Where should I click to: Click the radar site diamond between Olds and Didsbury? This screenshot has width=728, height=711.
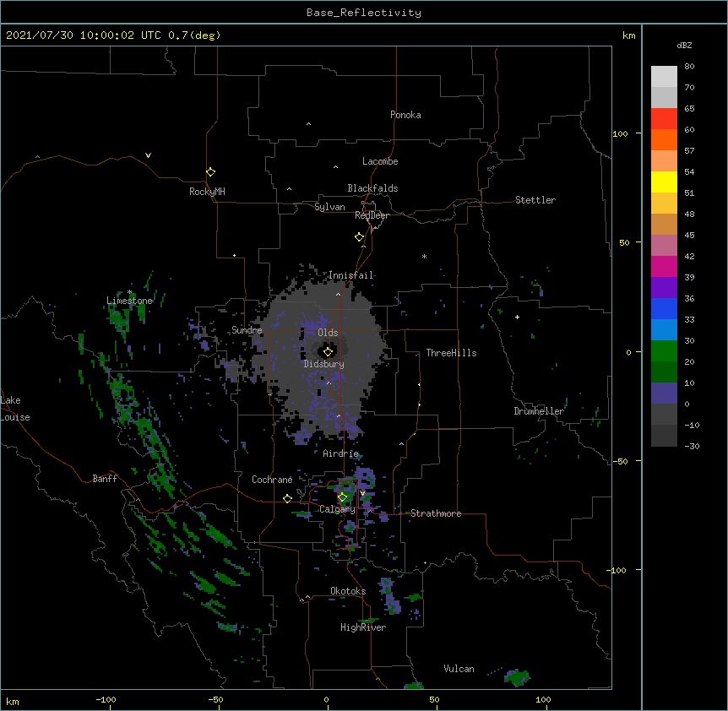[328, 351]
